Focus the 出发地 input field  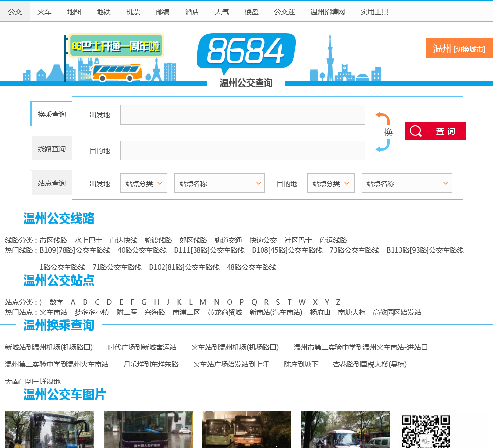(242, 114)
